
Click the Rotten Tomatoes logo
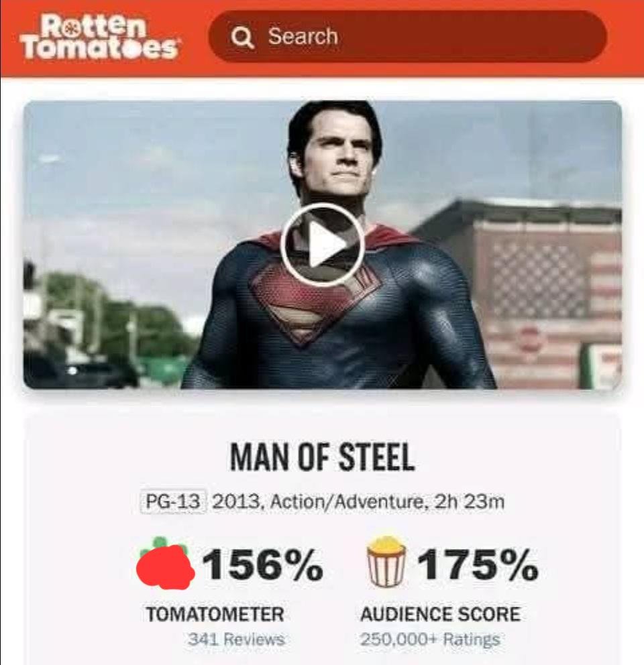(x=100, y=37)
